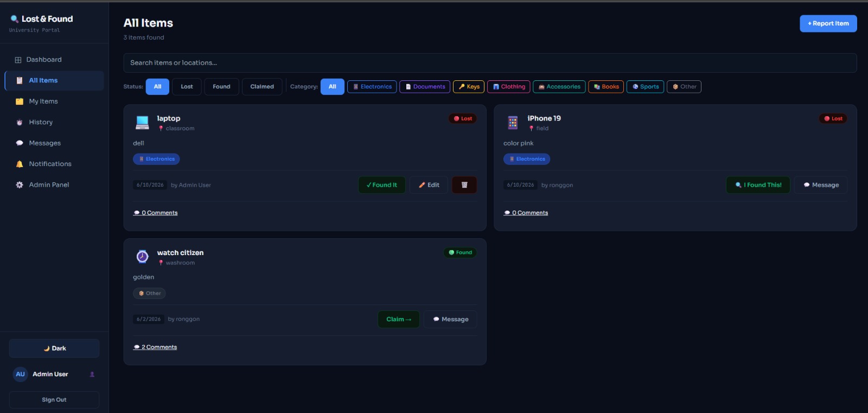Viewport: 868px width, 413px height.
Task: Filter by Clothing category chip
Action: click(x=509, y=87)
